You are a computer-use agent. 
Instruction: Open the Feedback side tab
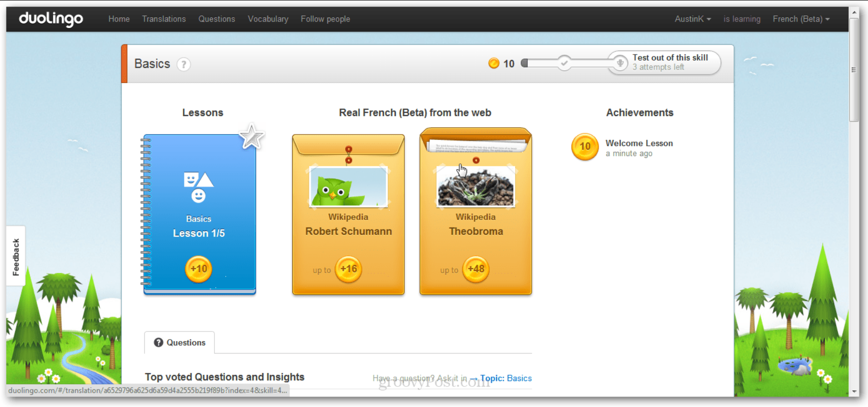(16, 256)
